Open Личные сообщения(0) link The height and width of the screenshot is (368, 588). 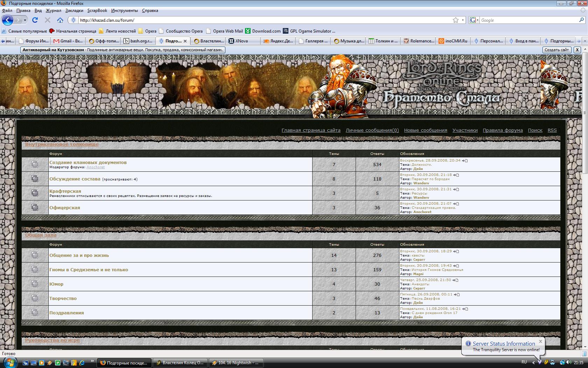point(372,130)
